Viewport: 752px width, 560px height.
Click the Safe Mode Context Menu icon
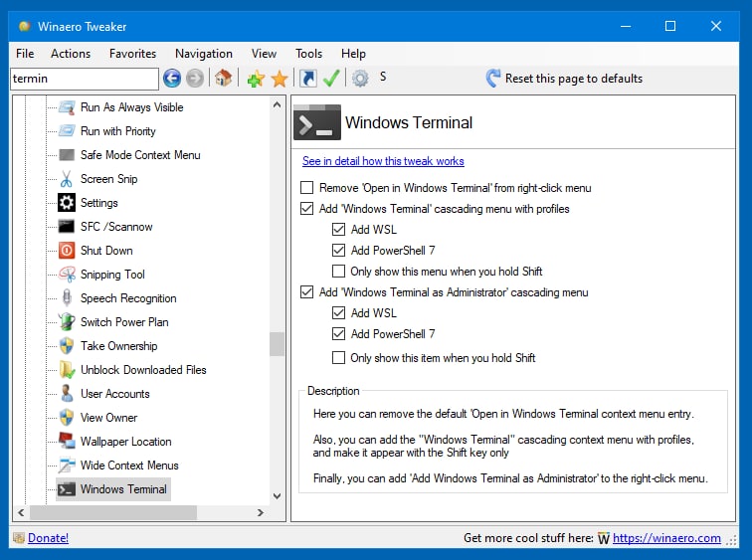click(x=67, y=155)
